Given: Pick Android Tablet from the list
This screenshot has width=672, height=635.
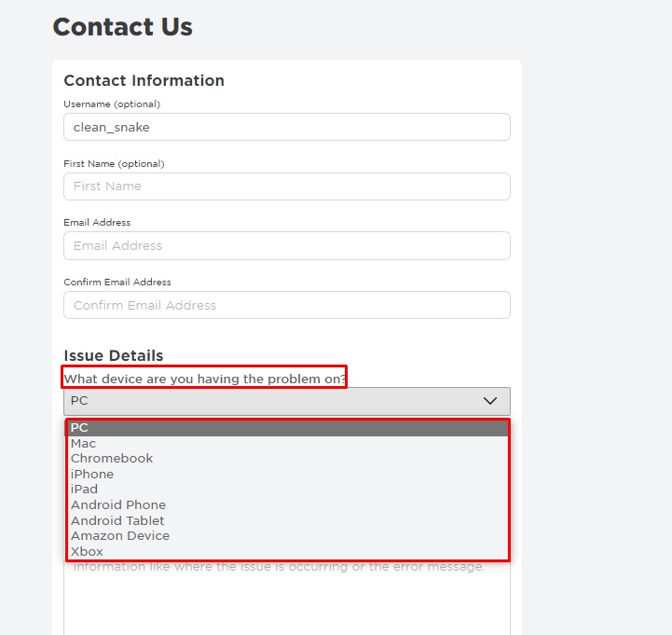Looking at the screenshot, I should point(117,520).
